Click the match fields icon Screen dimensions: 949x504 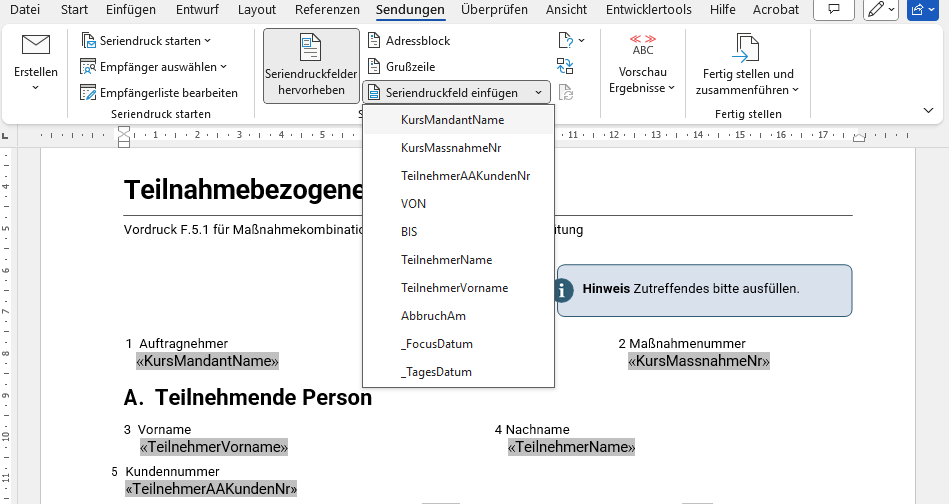565,67
